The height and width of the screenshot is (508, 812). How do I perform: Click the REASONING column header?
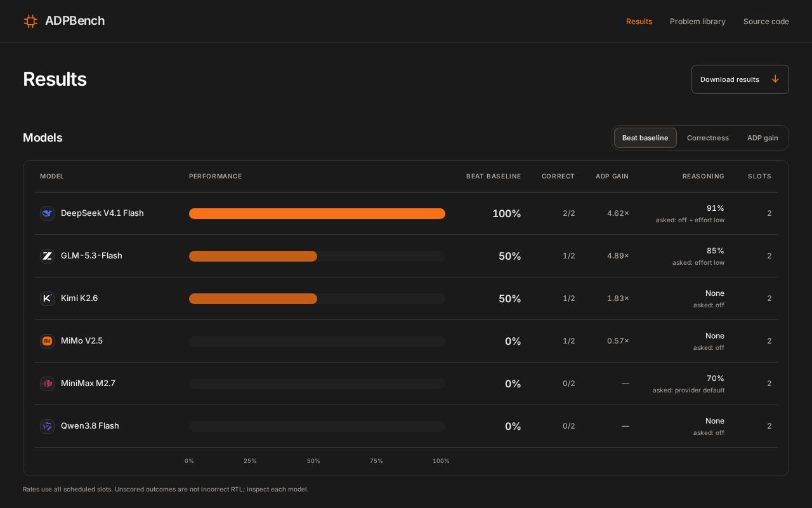[704, 177]
